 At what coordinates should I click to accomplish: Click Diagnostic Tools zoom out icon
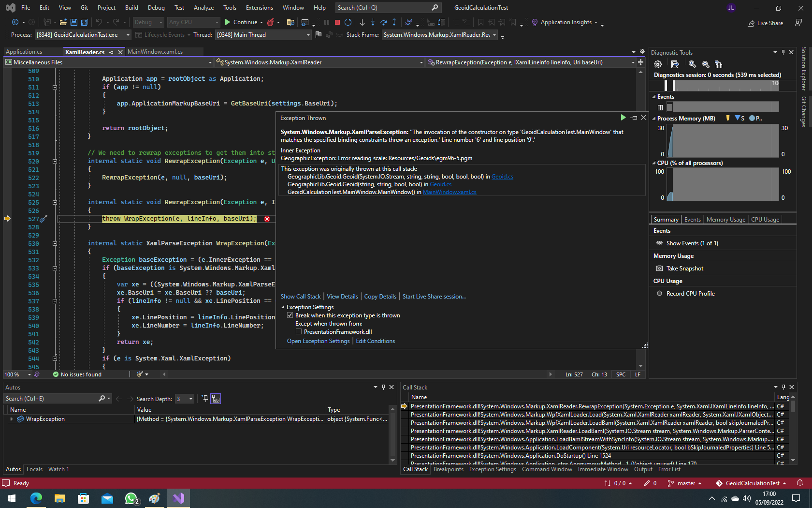pos(706,64)
